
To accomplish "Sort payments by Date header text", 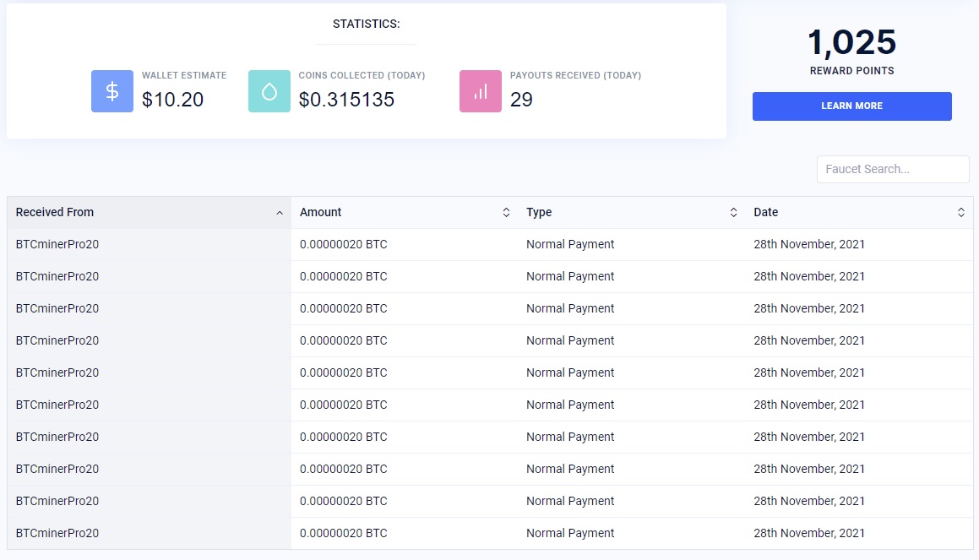I will point(766,212).
